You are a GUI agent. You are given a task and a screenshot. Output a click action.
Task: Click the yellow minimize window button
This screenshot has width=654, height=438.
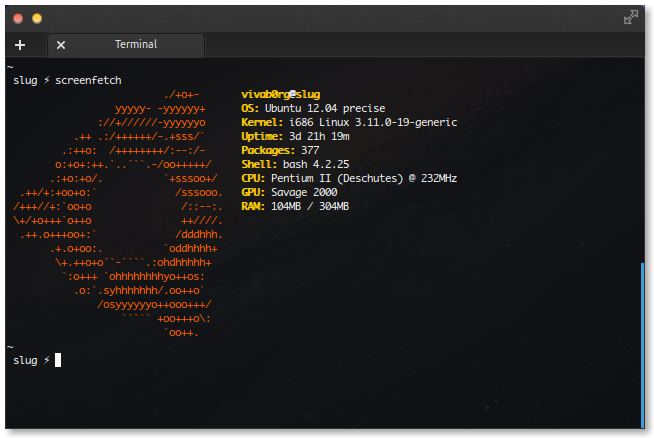click(37, 18)
